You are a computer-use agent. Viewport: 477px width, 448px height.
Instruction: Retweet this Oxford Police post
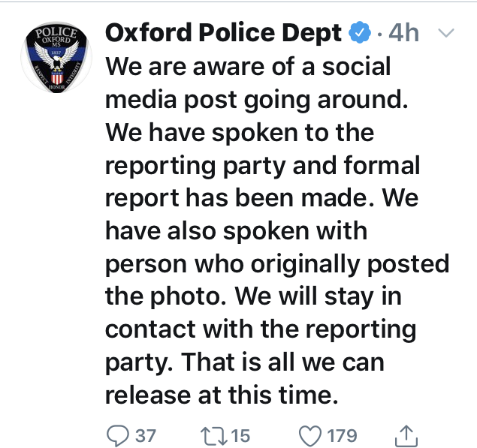click(213, 434)
